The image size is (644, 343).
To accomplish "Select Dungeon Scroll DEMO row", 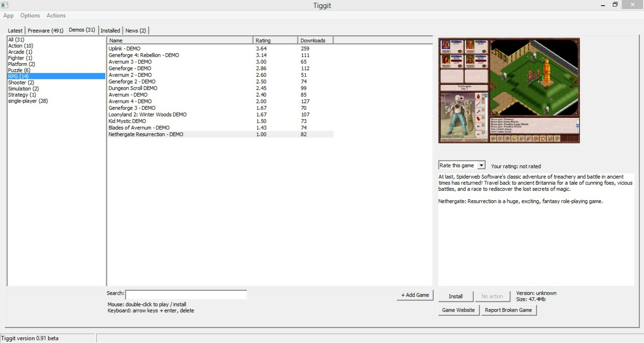I will pyautogui.click(x=220, y=88).
